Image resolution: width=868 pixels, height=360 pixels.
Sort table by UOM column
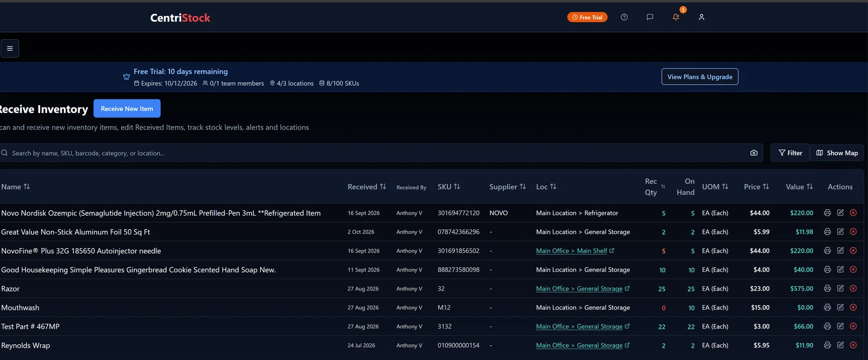(715, 187)
